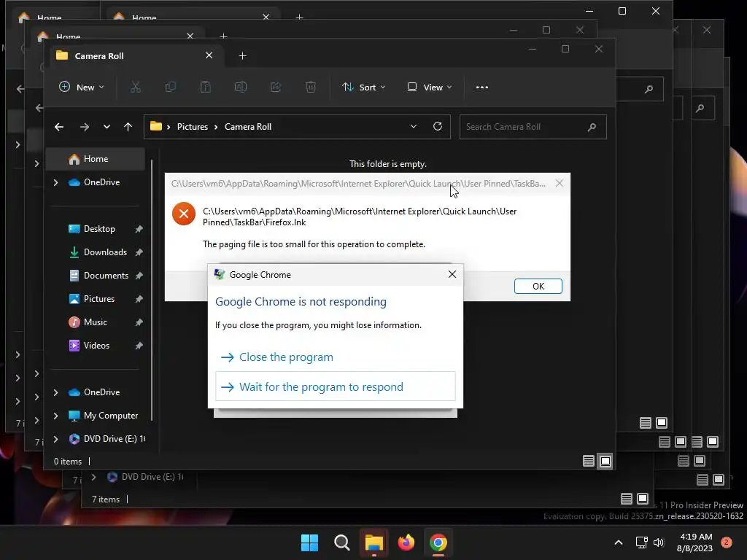Open the New dropdown menu
This screenshot has width=747, height=560.
pos(82,87)
